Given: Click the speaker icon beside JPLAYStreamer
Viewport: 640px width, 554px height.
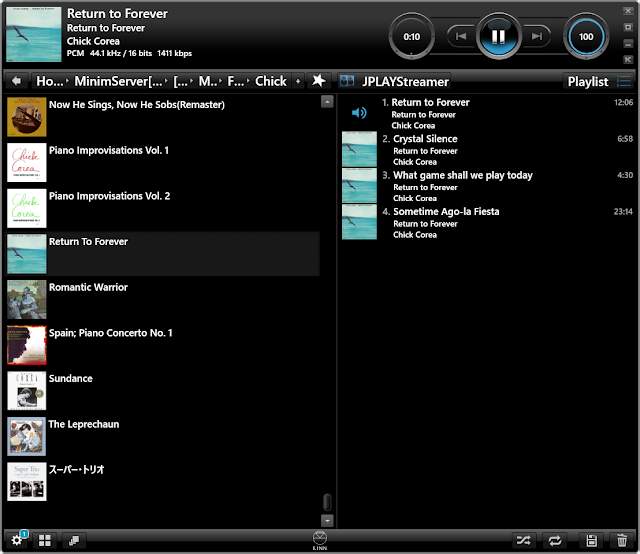Looking at the screenshot, I should [347, 81].
